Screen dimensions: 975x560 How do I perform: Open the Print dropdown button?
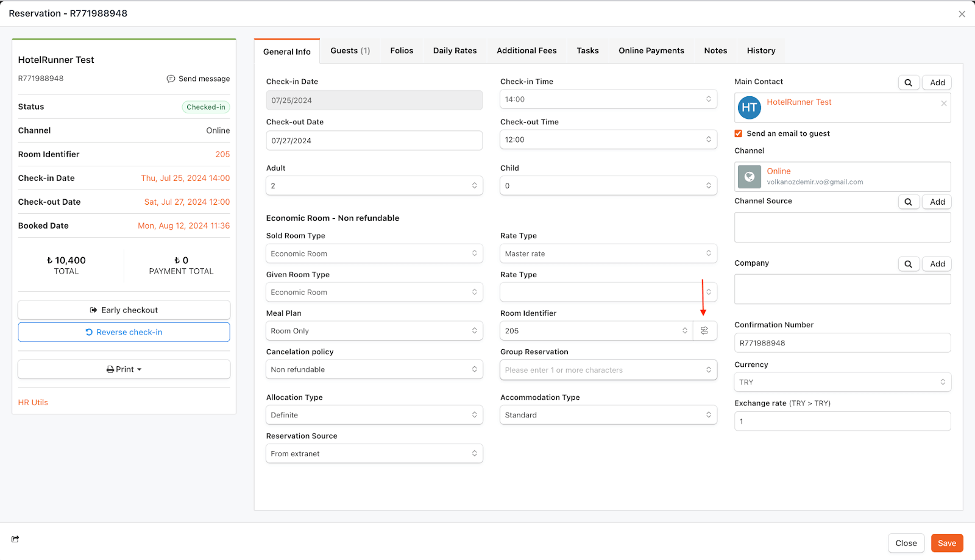124,369
